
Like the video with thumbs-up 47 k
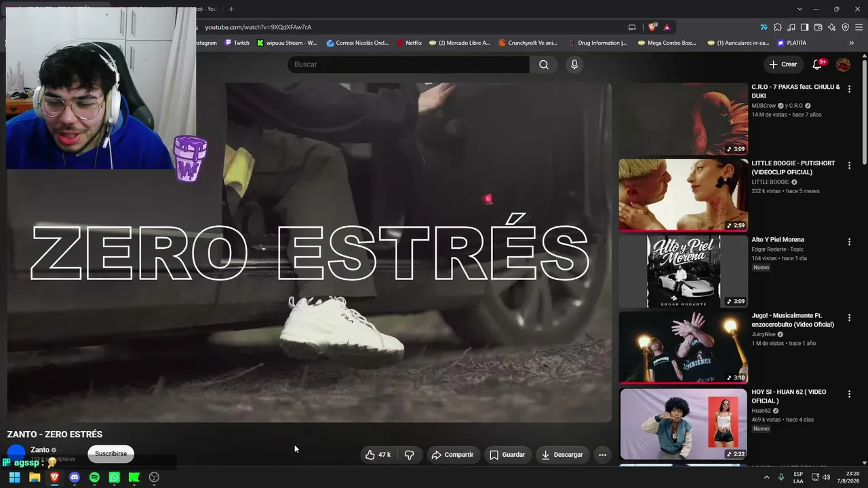378,455
